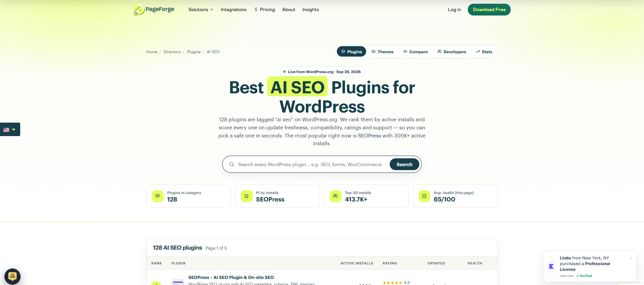This screenshot has height=285, width=644.
Task: Click the users icon in Top-30 installs card
Action: [x=335, y=196]
